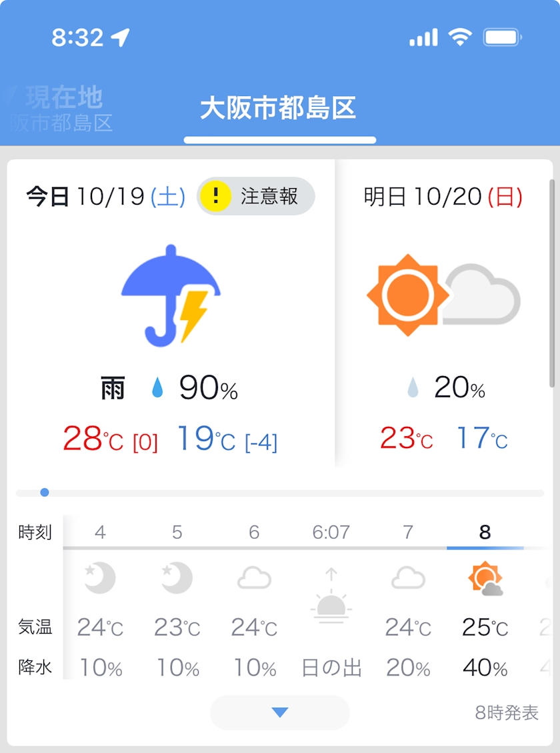Tap the location arrow in status bar
The width and height of the screenshot is (560, 753).
point(120,37)
